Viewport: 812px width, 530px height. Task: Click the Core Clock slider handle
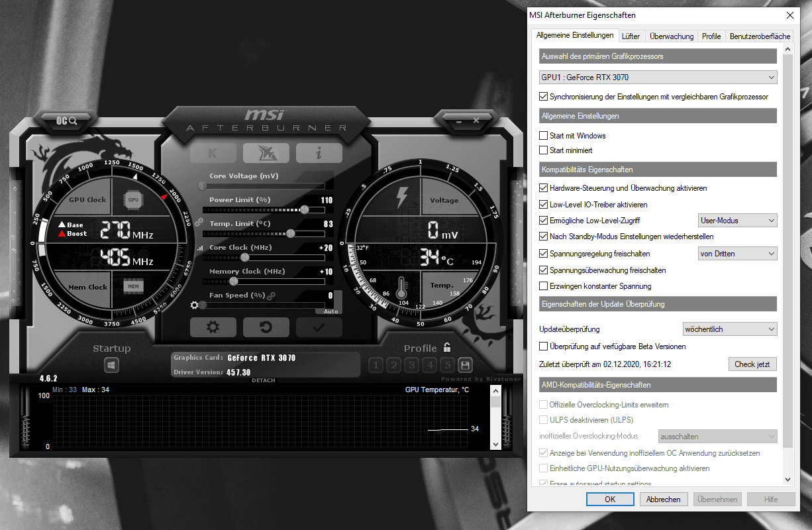pos(244,257)
